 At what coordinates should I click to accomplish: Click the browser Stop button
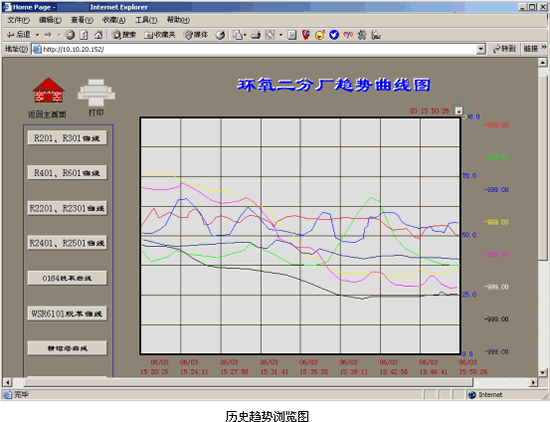[x=70, y=35]
